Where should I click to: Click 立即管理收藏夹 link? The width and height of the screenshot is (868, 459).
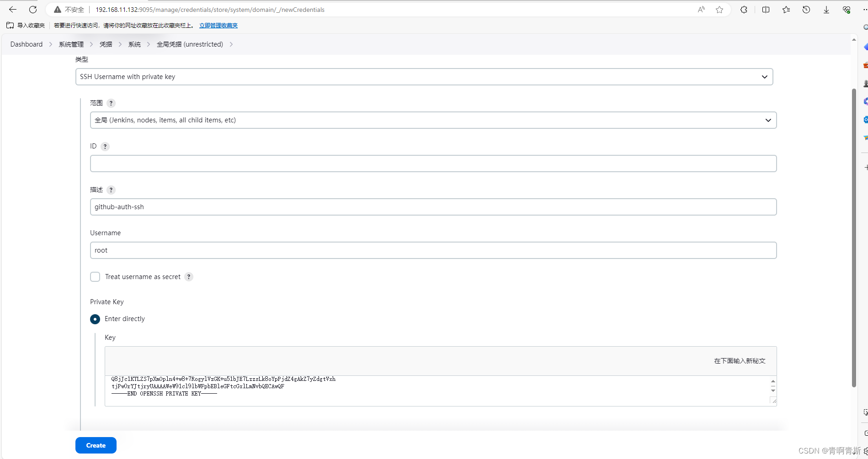(218, 26)
